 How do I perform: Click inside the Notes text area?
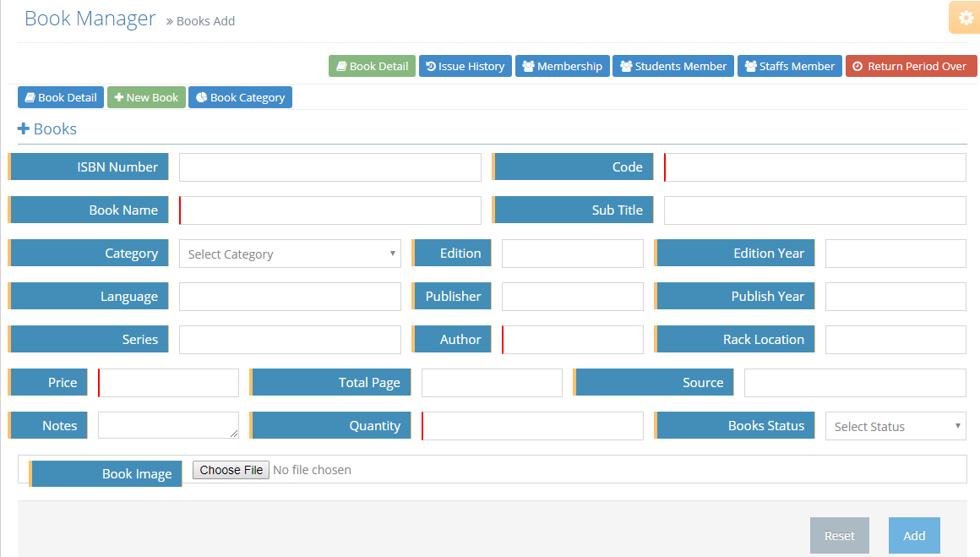click(167, 425)
